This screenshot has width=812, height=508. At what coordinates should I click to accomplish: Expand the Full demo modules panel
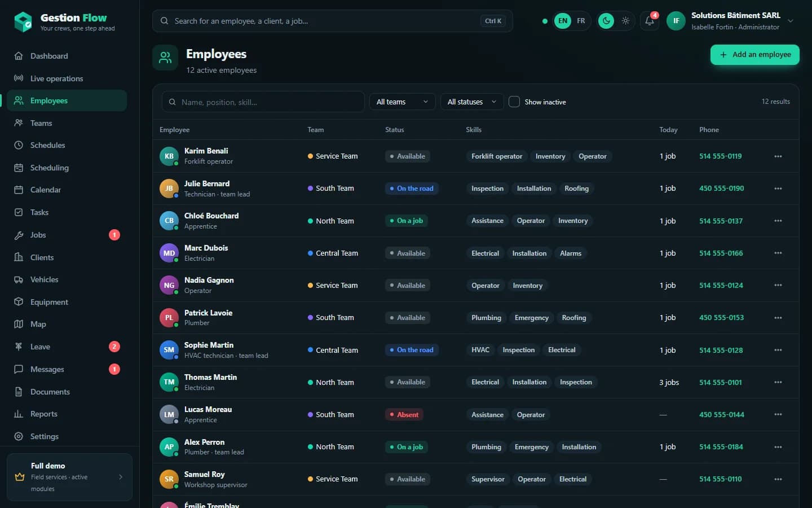69,477
